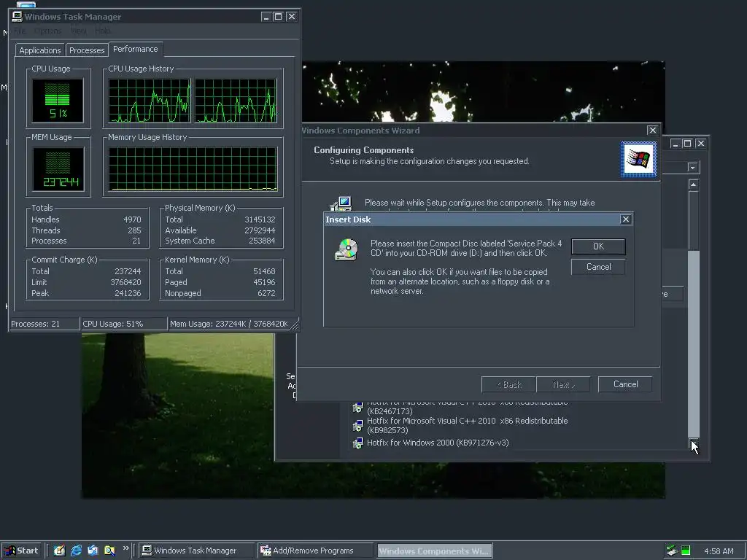Click the MEM Usage gauge showing 237244

point(58,169)
